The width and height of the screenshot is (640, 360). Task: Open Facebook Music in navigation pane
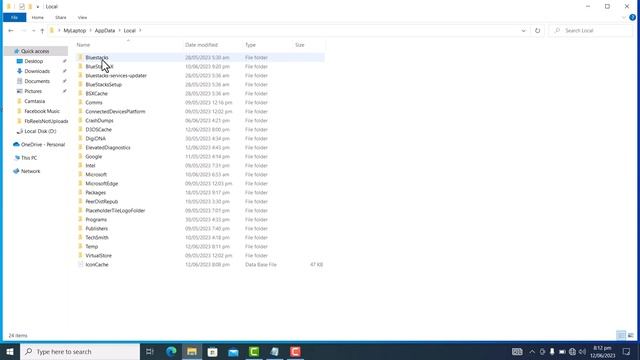tap(42, 111)
